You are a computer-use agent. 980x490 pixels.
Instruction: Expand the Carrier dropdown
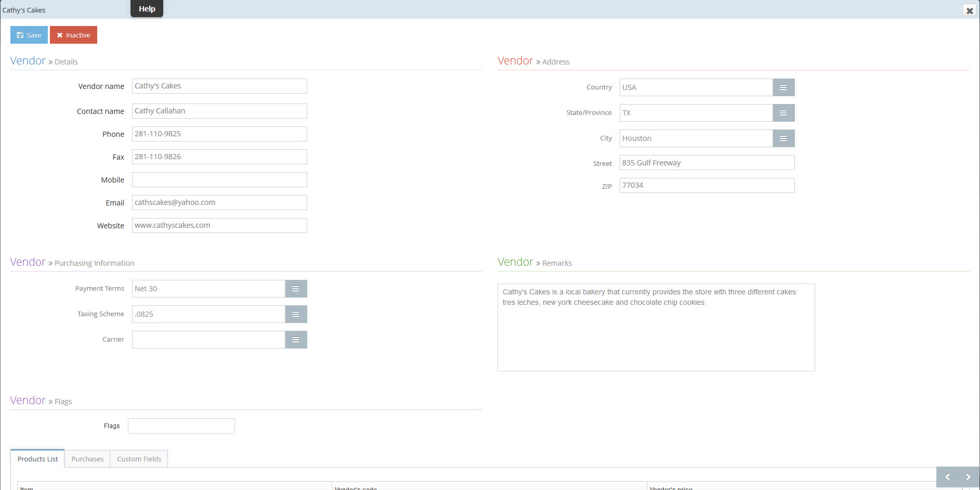(295, 340)
